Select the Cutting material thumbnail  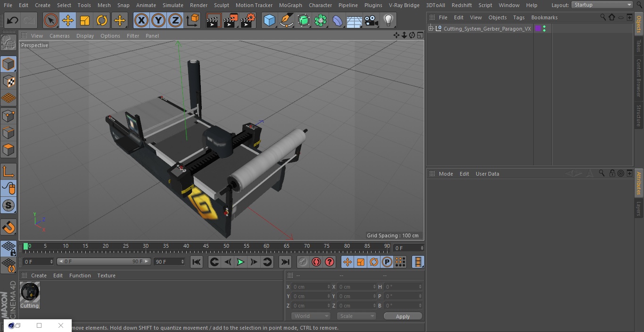pos(30,292)
